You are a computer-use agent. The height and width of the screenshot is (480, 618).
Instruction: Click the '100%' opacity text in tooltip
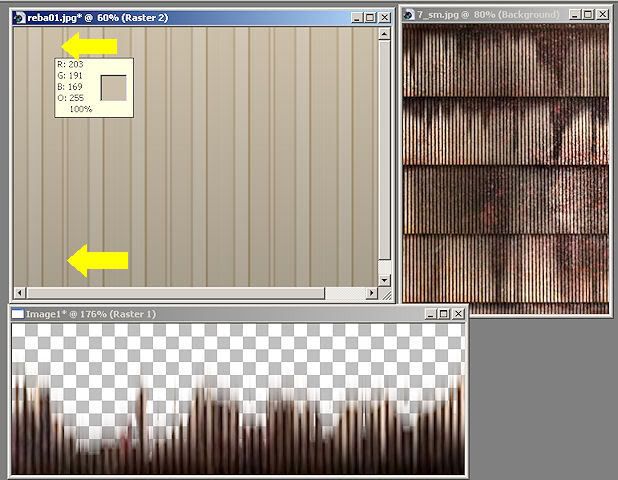[x=80, y=109]
